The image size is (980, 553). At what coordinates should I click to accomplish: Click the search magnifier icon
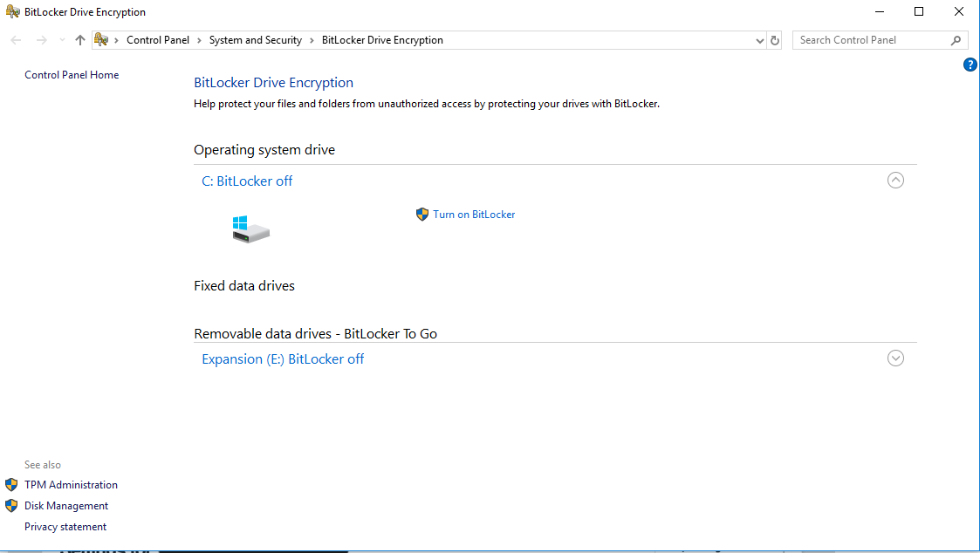pos(956,40)
